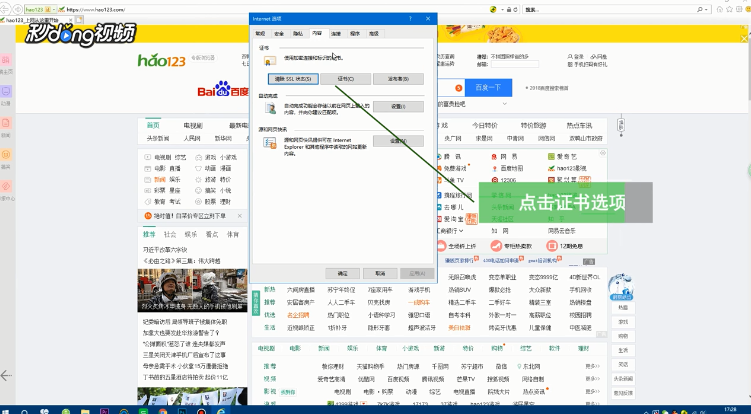Click the Internet Explorer icon on the taskbar

(221, 411)
